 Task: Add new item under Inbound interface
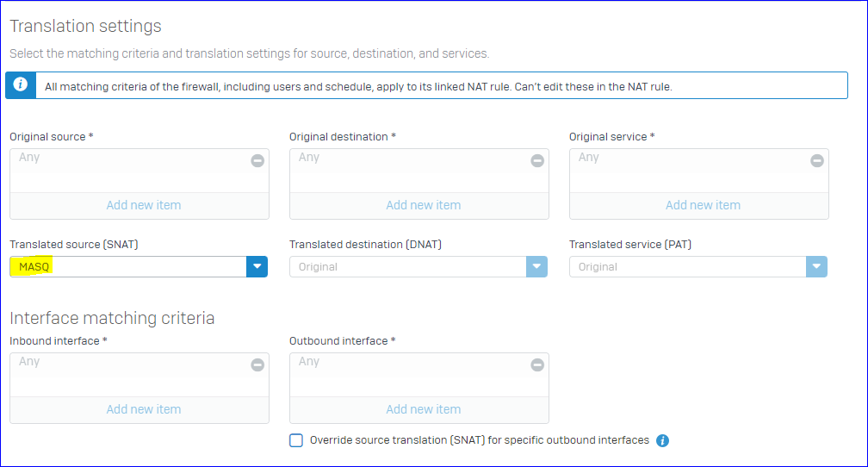click(143, 409)
